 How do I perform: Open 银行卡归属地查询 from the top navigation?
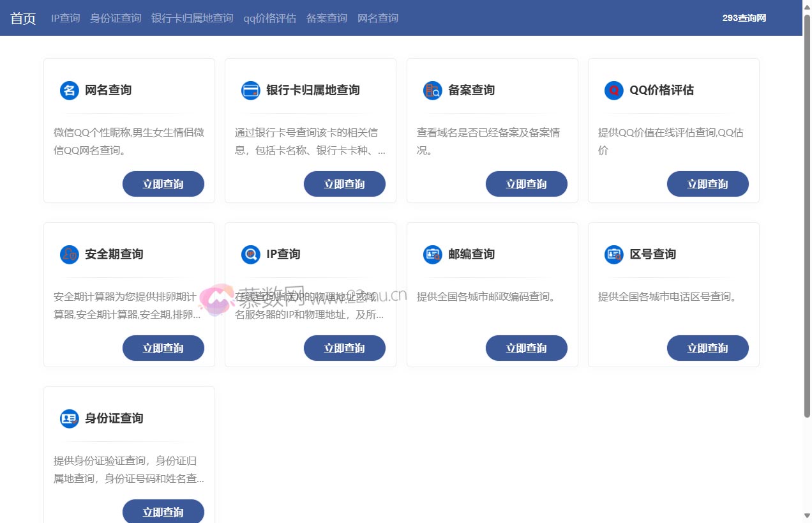[x=192, y=19]
